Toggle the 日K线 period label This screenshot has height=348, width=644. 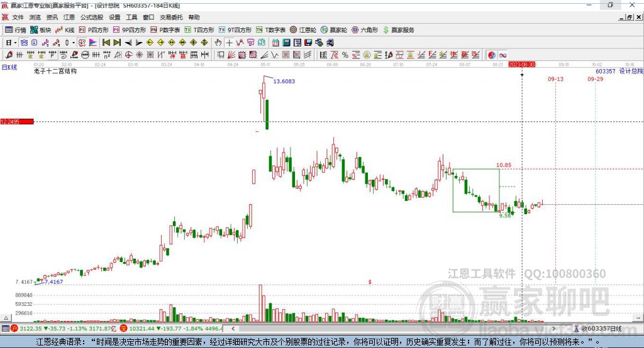pyautogui.click(x=9, y=67)
